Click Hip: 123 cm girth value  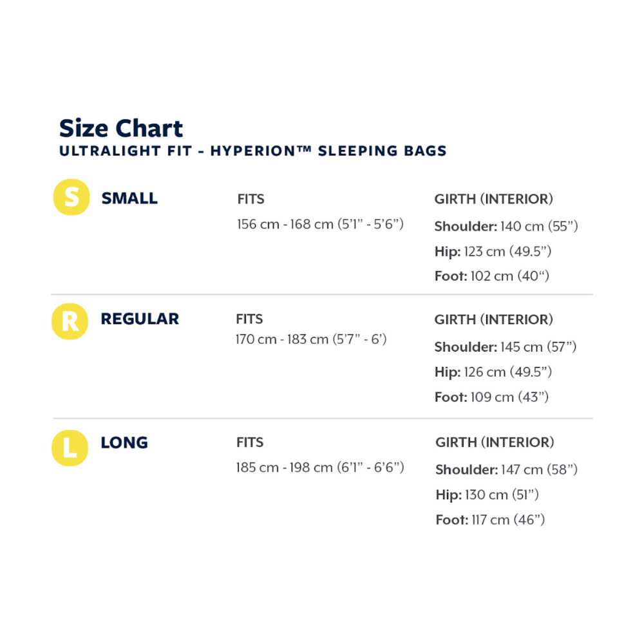(x=493, y=251)
